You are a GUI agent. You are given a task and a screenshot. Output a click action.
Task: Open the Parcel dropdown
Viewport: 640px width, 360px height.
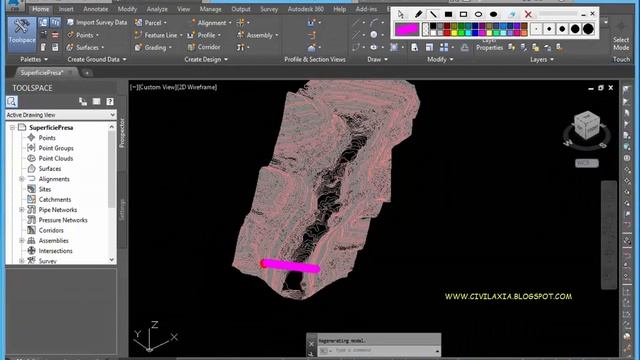pyautogui.click(x=151, y=23)
